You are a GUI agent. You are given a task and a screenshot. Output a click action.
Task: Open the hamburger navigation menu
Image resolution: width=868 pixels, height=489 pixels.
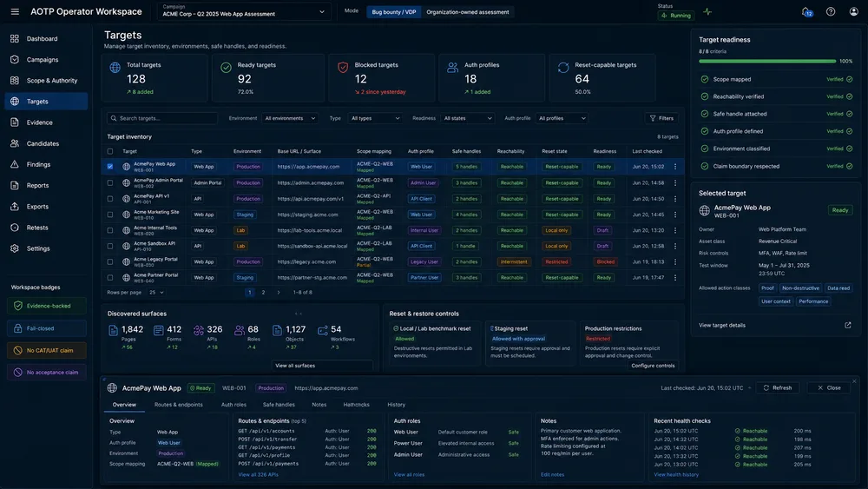coord(15,11)
